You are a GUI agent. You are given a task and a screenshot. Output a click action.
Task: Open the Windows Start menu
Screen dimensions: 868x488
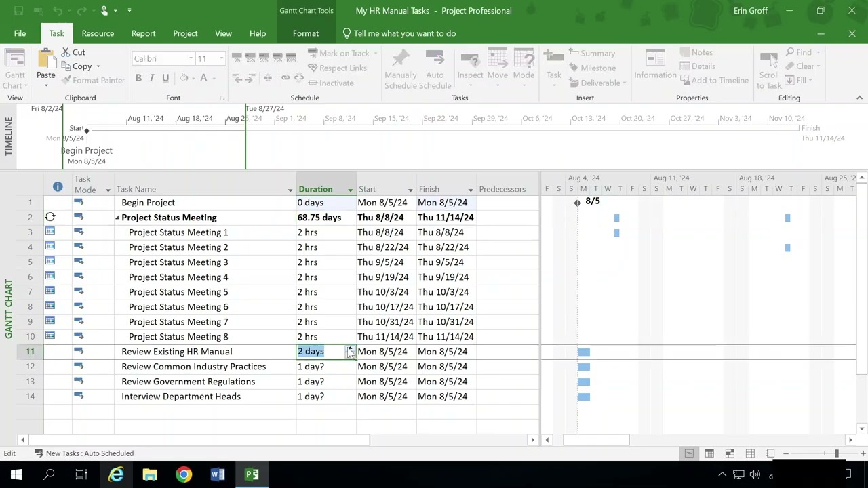point(16,475)
